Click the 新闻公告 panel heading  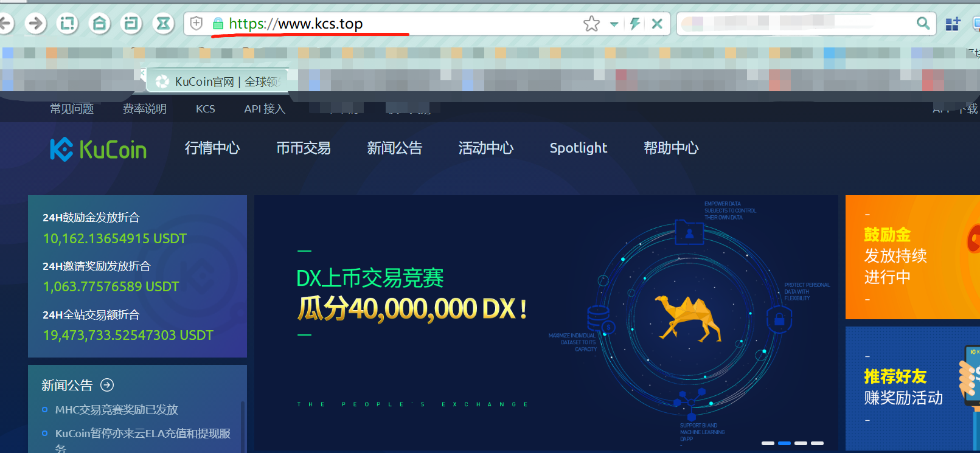point(67,385)
